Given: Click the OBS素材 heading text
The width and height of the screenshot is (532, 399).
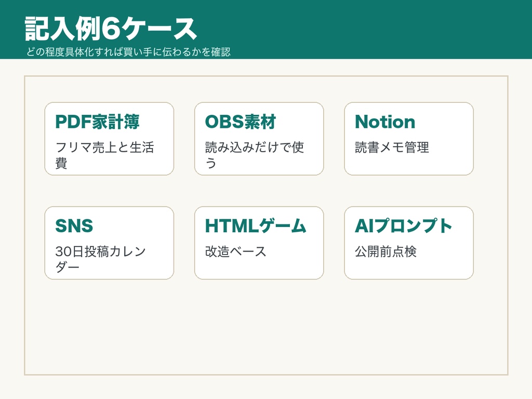Looking at the screenshot, I should (241, 122).
